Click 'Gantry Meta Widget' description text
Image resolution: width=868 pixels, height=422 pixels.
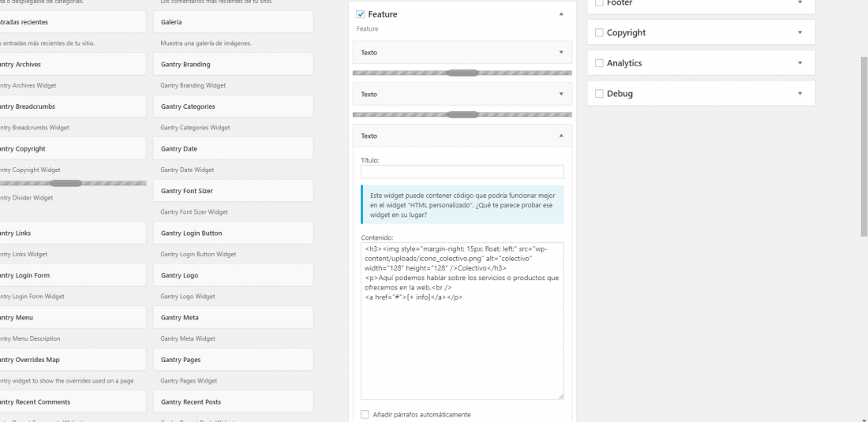click(188, 338)
